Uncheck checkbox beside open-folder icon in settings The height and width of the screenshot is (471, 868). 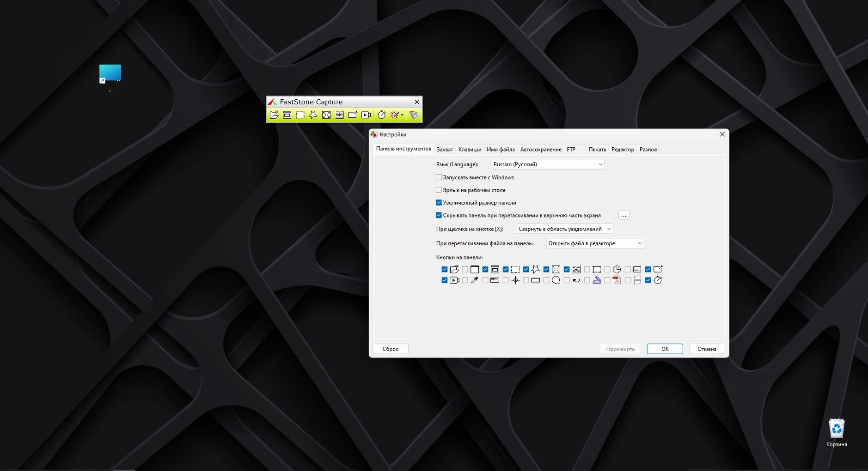(445, 270)
